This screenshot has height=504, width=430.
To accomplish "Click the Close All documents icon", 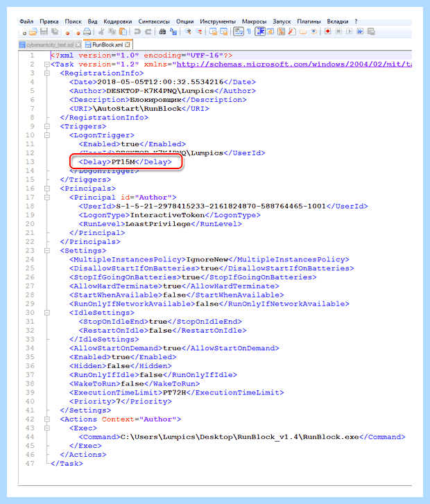I will click(77, 31).
